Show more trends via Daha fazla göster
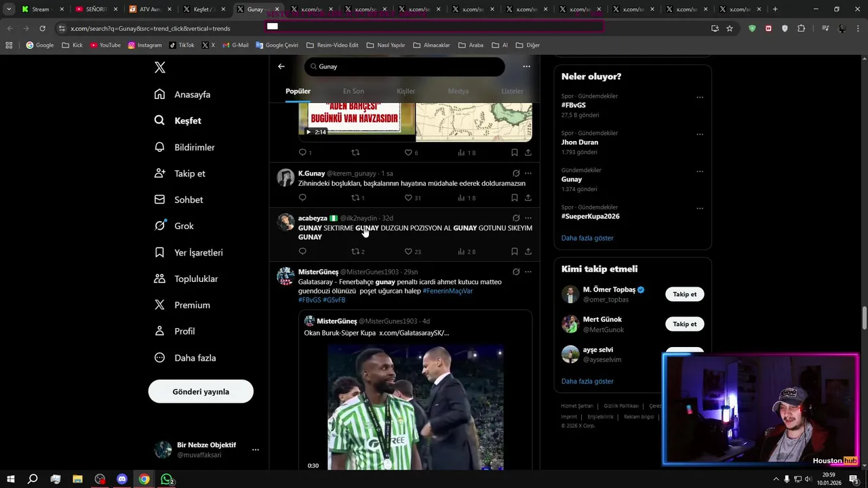This screenshot has height=488, width=868. (587, 238)
